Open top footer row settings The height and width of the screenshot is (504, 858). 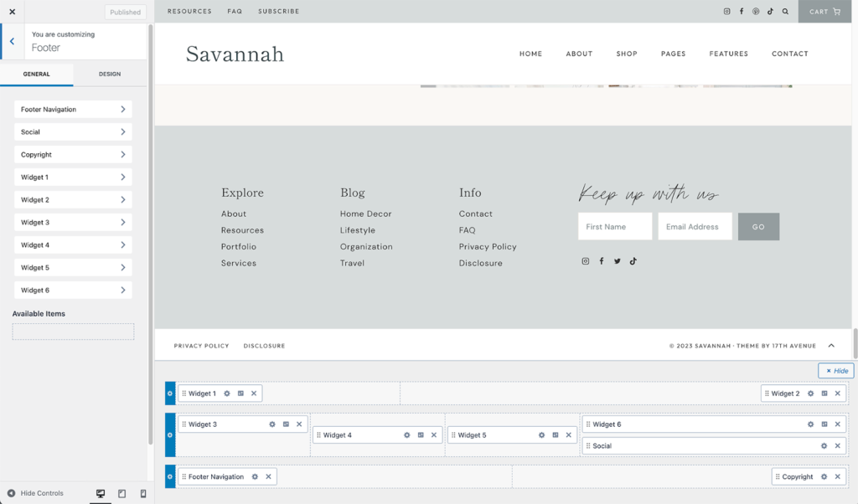[170, 393]
